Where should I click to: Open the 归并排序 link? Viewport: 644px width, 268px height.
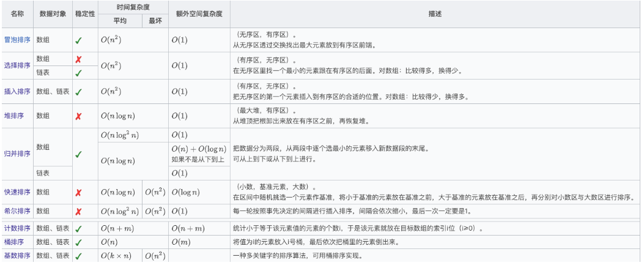tap(17, 154)
